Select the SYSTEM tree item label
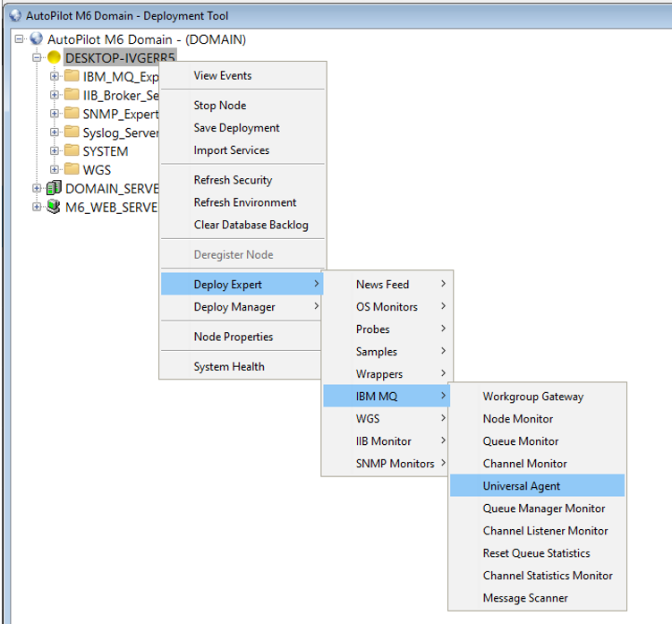This screenshot has width=672, height=624. click(106, 151)
